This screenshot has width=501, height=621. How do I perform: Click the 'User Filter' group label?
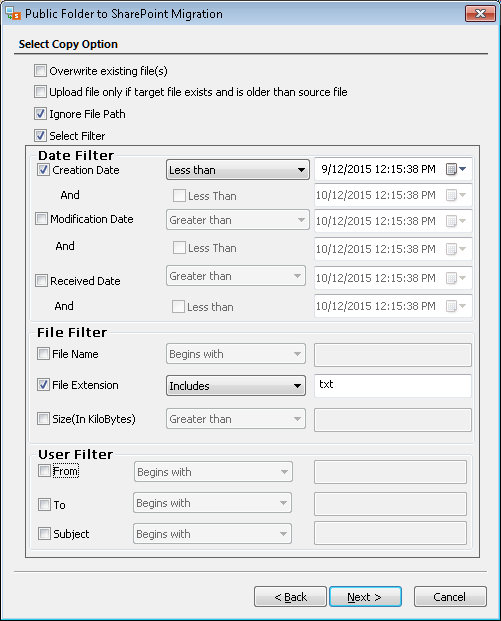point(76,454)
